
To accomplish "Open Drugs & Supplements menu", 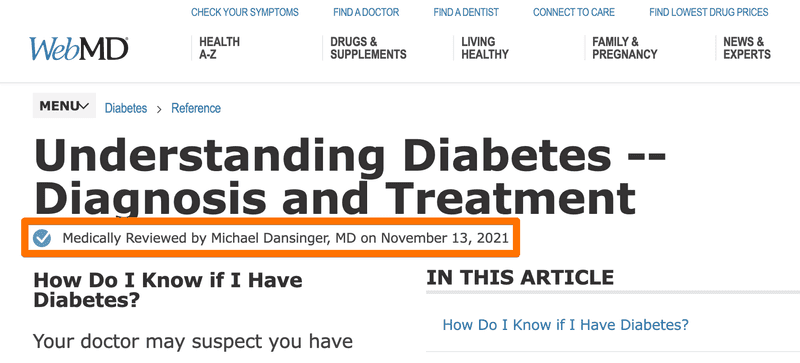I will click(368, 48).
